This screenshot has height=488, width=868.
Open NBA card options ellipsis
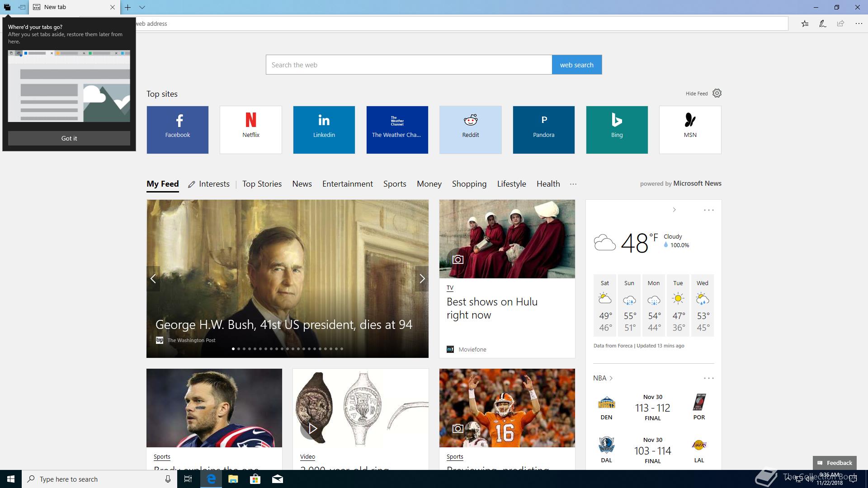[708, 378]
